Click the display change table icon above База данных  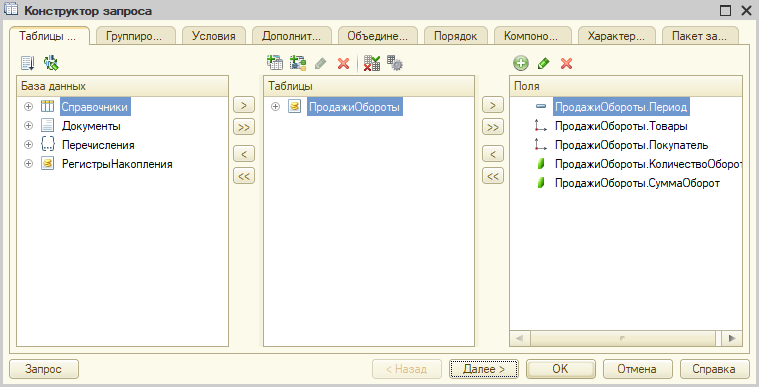click(x=28, y=63)
